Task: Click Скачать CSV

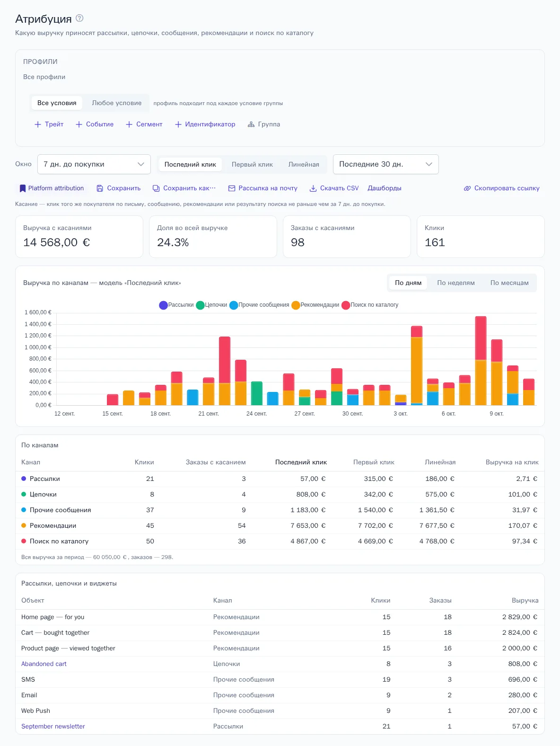Action: click(334, 188)
